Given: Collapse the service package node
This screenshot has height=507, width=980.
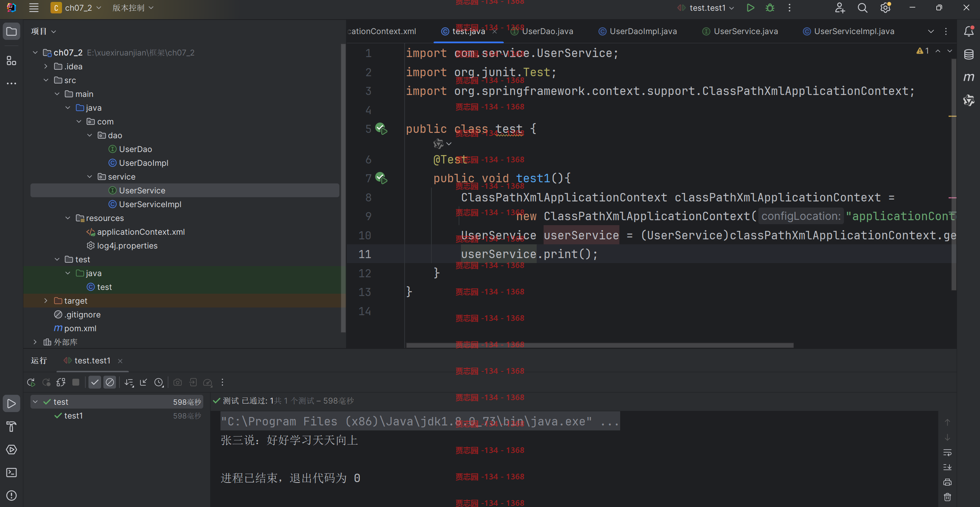Looking at the screenshot, I should coord(90,177).
